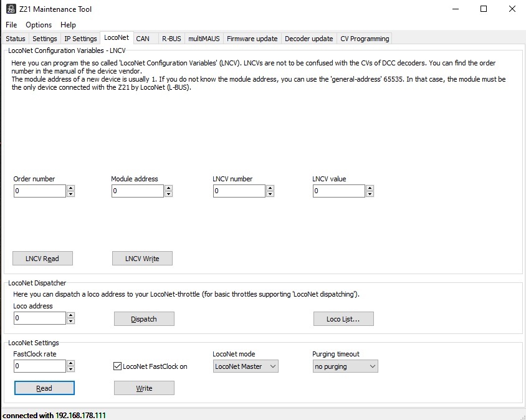Switch to the R-BUS tab
Image resolution: width=526 pixels, height=420 pixels.
[171, 39]
